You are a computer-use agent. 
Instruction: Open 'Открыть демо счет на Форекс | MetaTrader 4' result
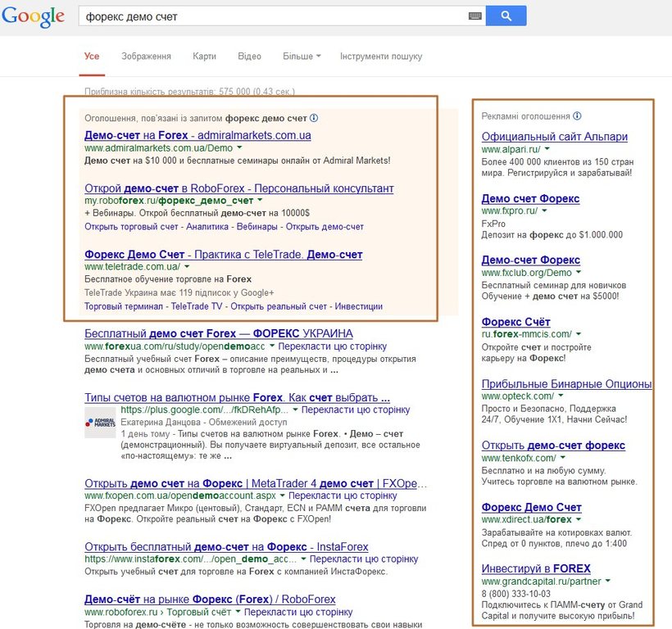(x=256, y=483)
